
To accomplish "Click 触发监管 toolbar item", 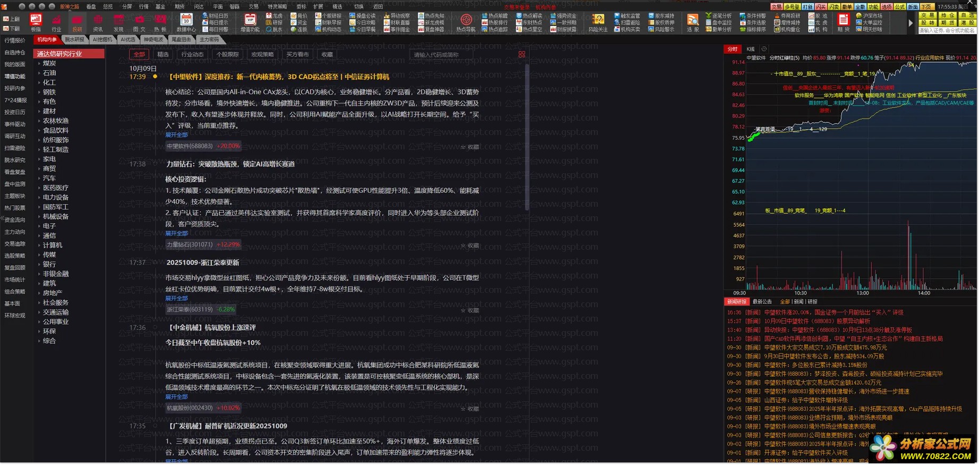I will pos(627,16).
